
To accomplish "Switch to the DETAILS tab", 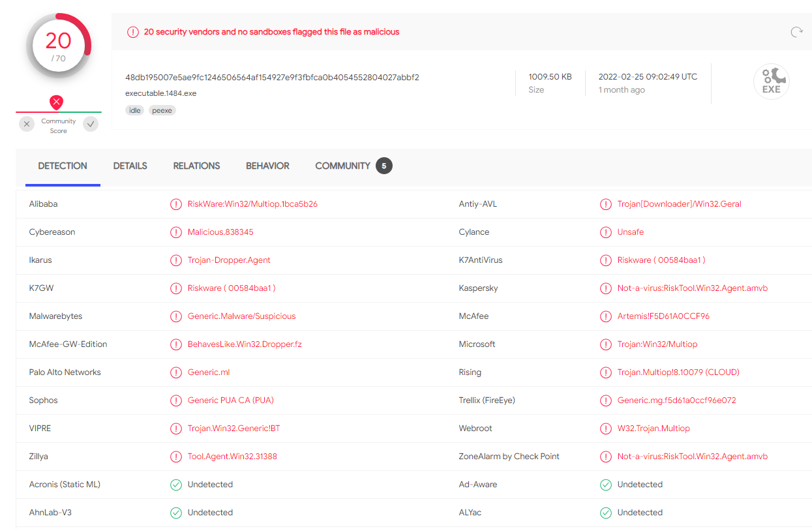I will [130, 166].
